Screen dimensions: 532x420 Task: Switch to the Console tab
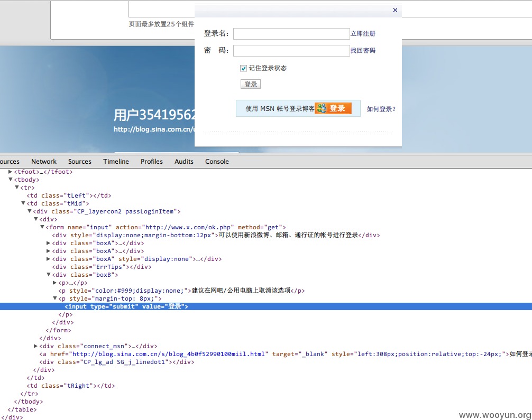[x=217, y=161]
